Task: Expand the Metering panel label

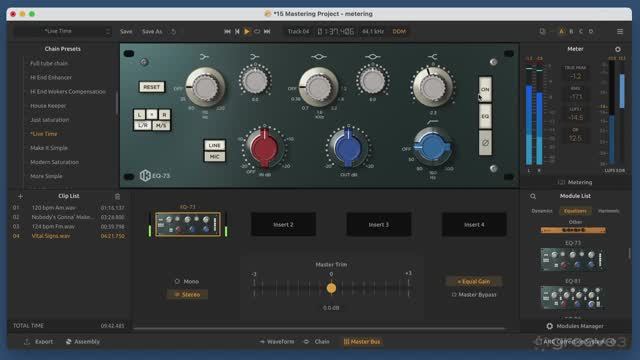Action: coord(575,182)
